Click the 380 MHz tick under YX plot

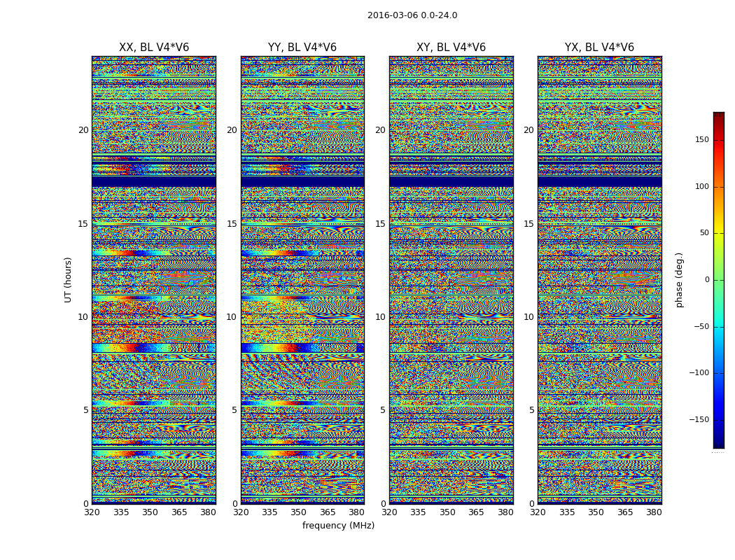[x=654, y=512]
